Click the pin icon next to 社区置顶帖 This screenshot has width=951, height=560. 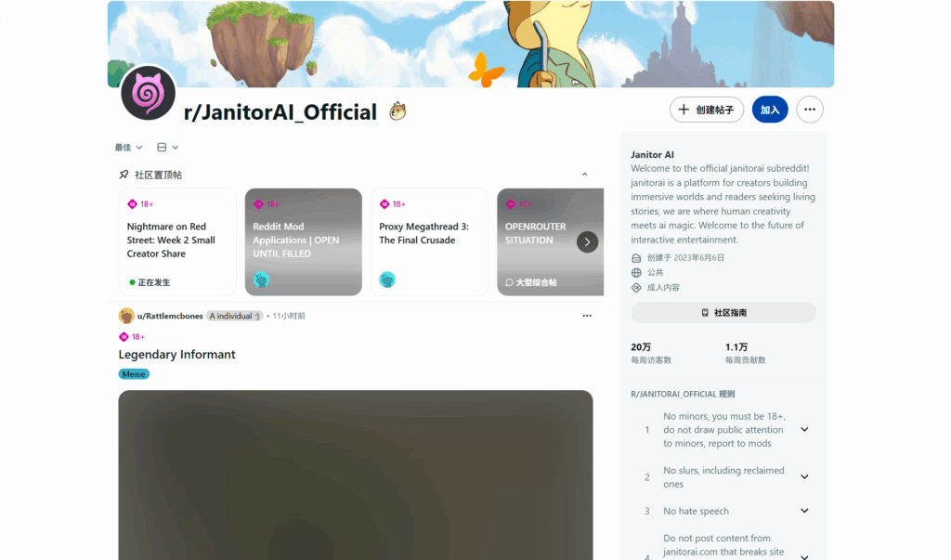(x=124, y=175)
